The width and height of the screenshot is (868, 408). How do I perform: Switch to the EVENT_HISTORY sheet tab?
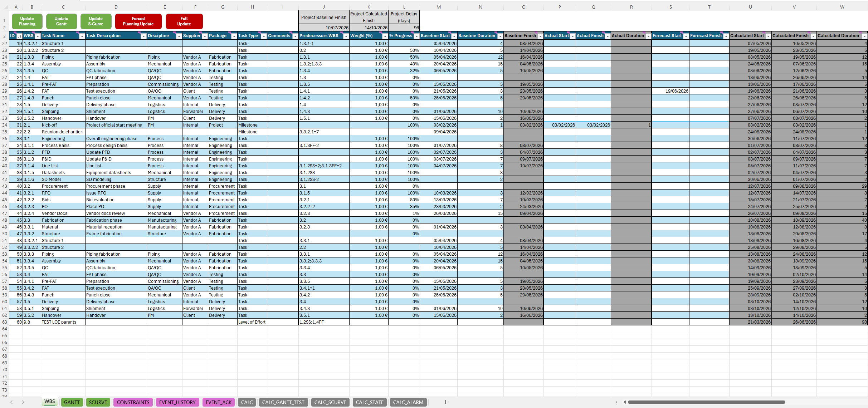click(177, 402)
